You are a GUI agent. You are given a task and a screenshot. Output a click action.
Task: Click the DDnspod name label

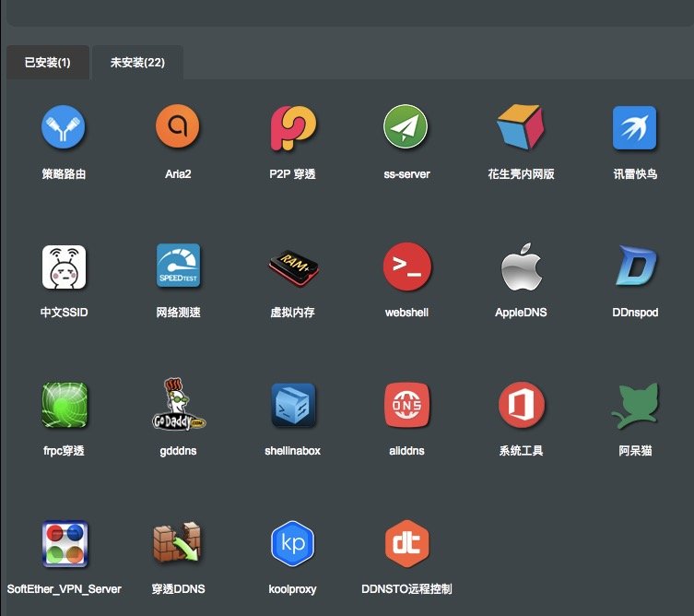tap(635, 313)
